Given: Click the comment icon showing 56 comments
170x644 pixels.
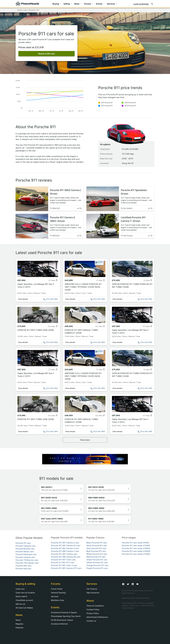Looking at the screenshot, I should point(81,208).
